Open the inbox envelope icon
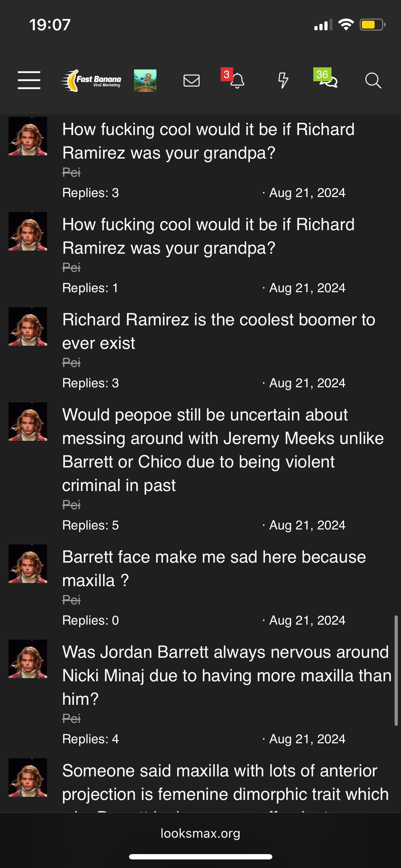Viewport: 401px width, 868px height. (x=191, y=81)
